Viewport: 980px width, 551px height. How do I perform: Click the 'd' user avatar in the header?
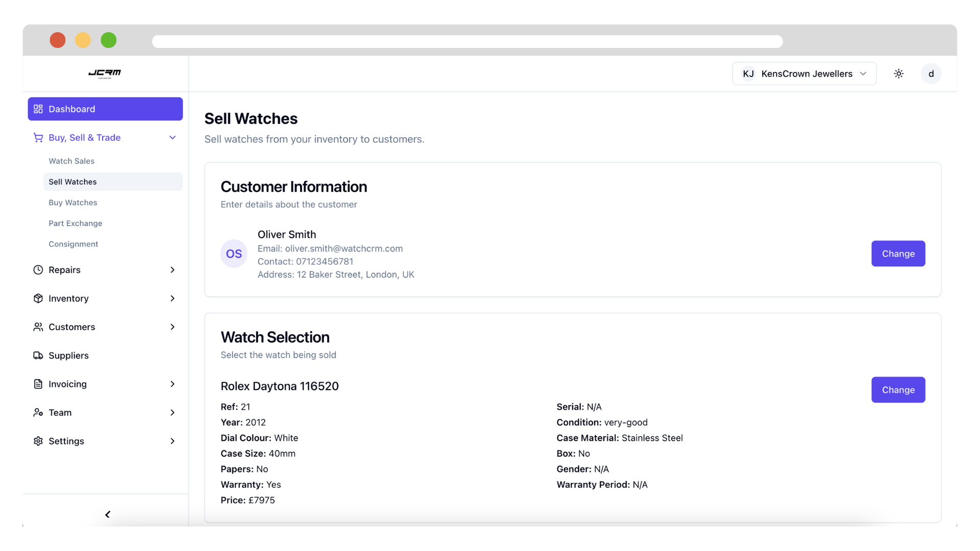[x=931, y=73]
